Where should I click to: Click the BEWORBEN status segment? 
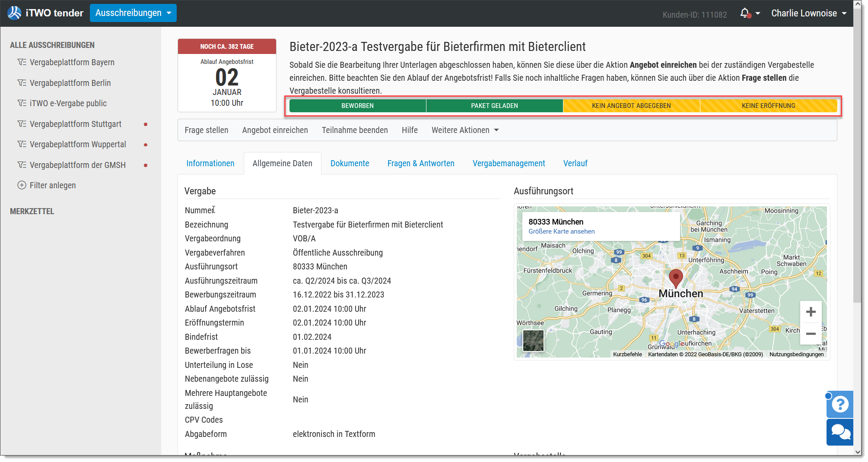click(358, 106)
